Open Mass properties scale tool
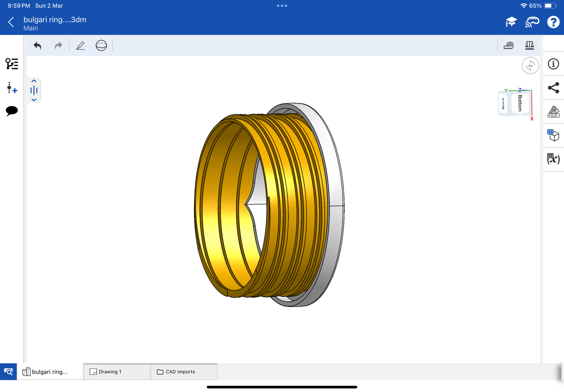564x392 pixels. point(529,46)
